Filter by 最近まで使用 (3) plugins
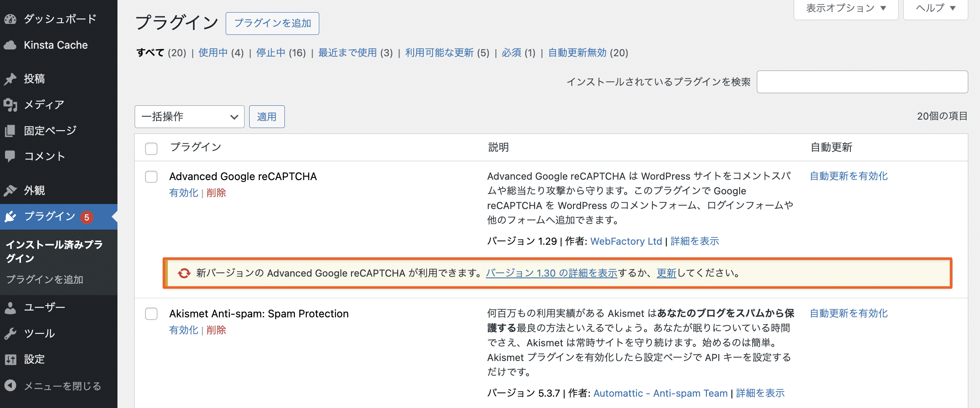This screenshot has width=980, height=408. point(355,53)
